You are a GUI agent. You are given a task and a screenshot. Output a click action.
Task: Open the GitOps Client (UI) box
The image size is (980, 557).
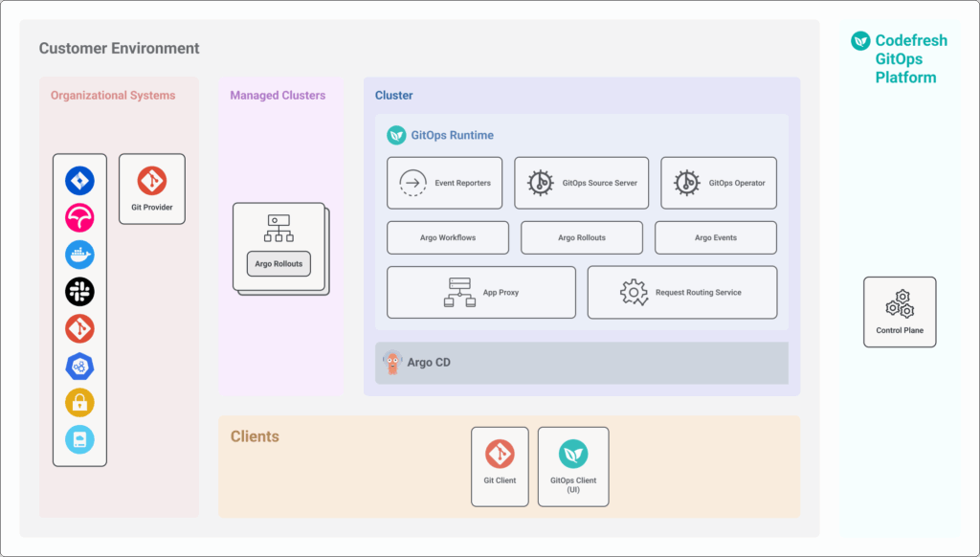click(573, 466)
